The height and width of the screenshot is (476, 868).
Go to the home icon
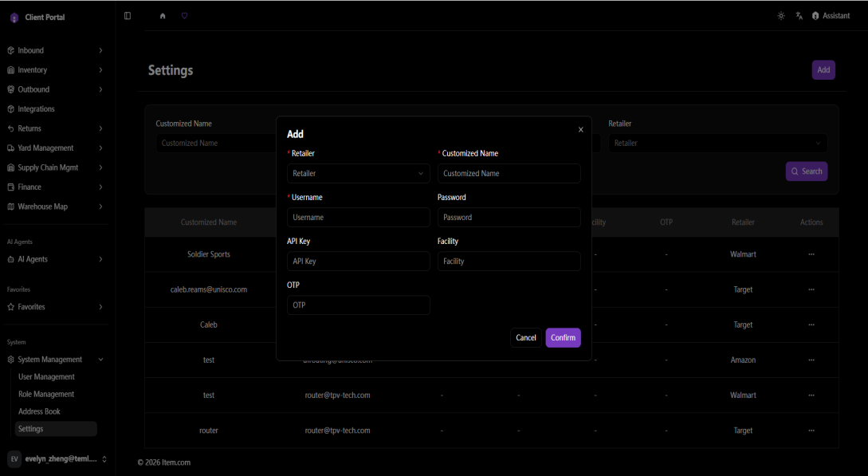pos(163,16)
